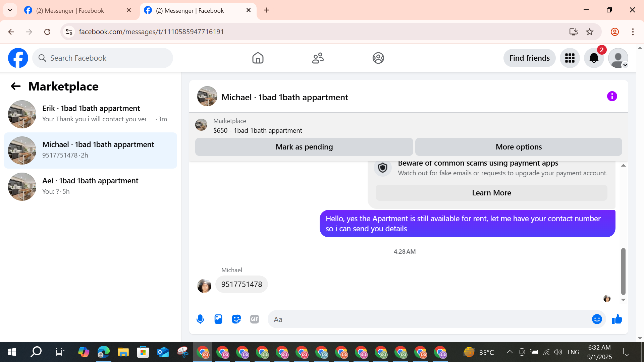Screen dimensions: 644x362
Task: Open the account profile picture menu
Action: [618, 58]
